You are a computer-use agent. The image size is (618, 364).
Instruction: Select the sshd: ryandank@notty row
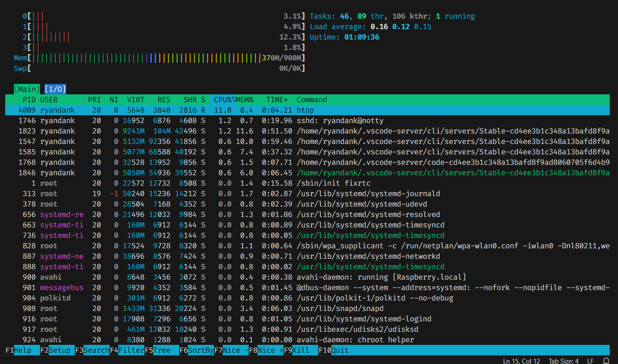(x=307, y=120)
